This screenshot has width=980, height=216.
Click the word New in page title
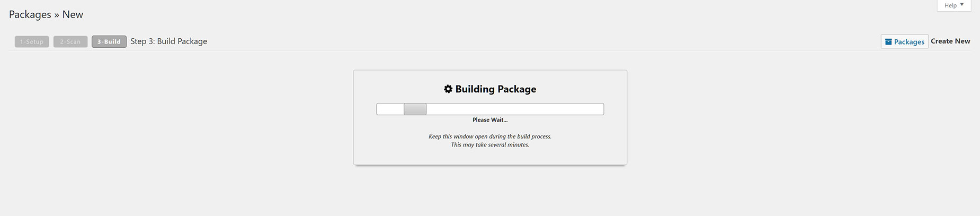click(73, 14)
